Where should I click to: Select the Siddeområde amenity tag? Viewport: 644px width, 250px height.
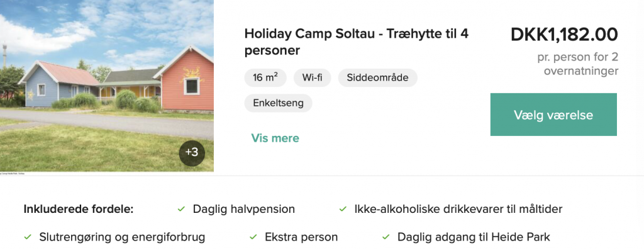tap(377, 77)
